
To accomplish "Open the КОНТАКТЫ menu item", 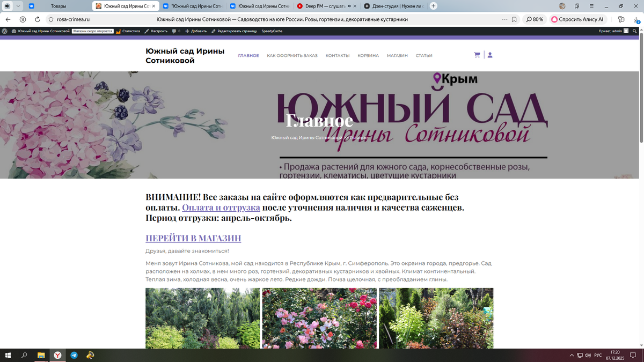I will [x=338, y=55].
